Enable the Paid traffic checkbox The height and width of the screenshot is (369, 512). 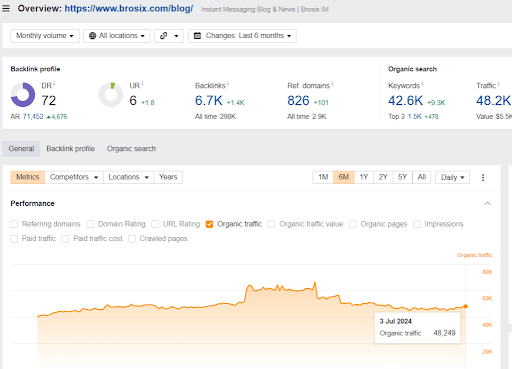point(14,239)
